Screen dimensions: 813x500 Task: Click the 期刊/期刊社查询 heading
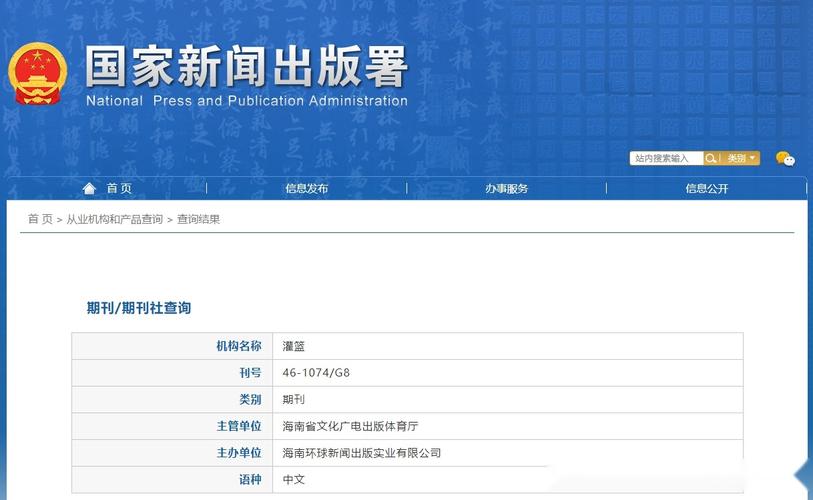(139, 308)
